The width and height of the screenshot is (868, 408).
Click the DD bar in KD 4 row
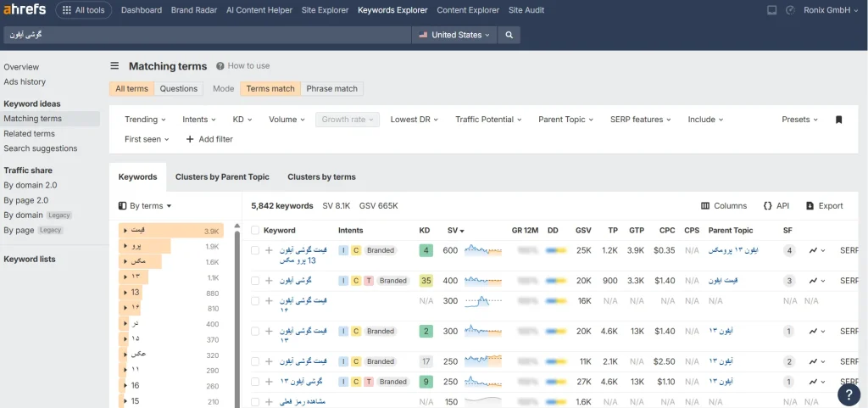point(556,251)
